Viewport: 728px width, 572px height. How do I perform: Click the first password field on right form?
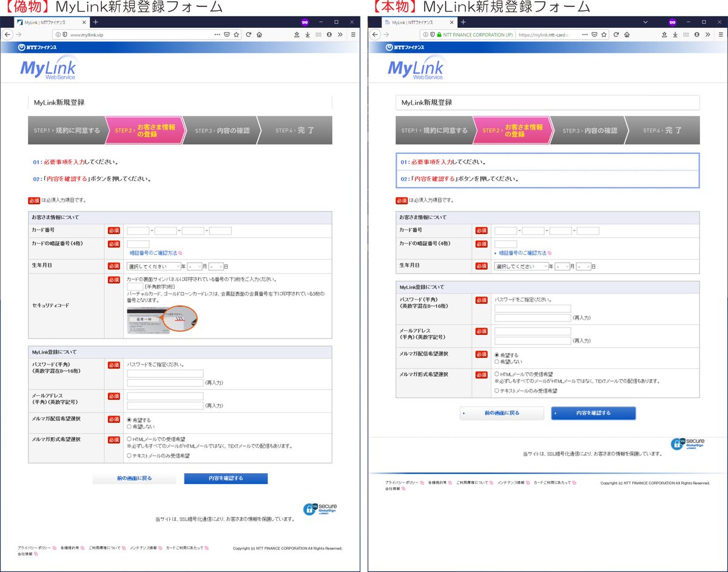[533, 308]
